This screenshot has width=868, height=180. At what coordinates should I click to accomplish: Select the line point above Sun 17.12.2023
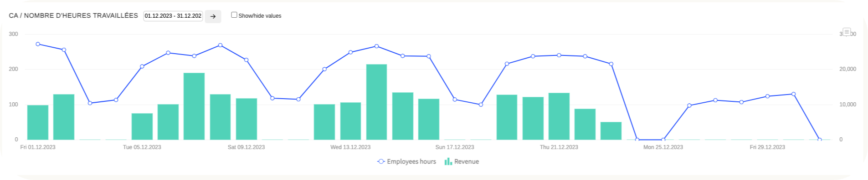455,100
